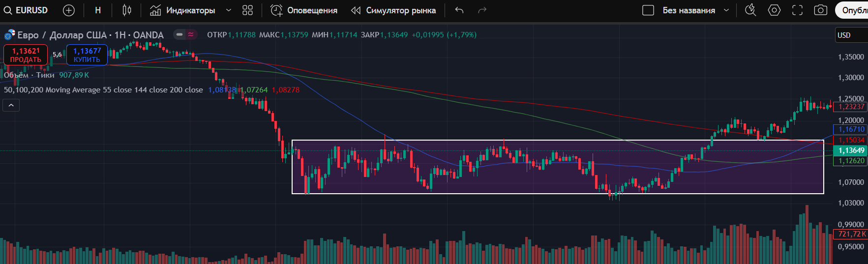Viewport: 868px width, 264px height.
Task: Click the red ПРОДАТЬ sell button
Action: tap(26, 55)
